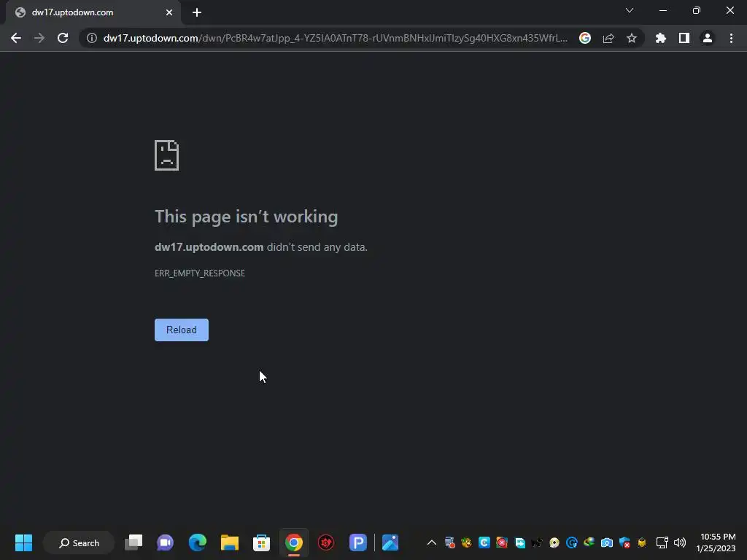The width and height of the screenshot is (747, 560).
Task: Click the address bar URL
Action: point(336,38)
